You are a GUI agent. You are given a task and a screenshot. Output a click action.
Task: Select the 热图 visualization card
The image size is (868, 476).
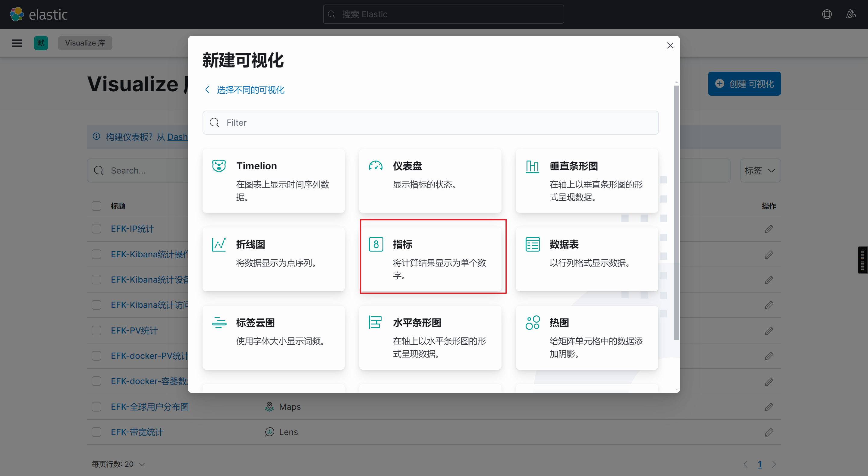tap(587, 337)
